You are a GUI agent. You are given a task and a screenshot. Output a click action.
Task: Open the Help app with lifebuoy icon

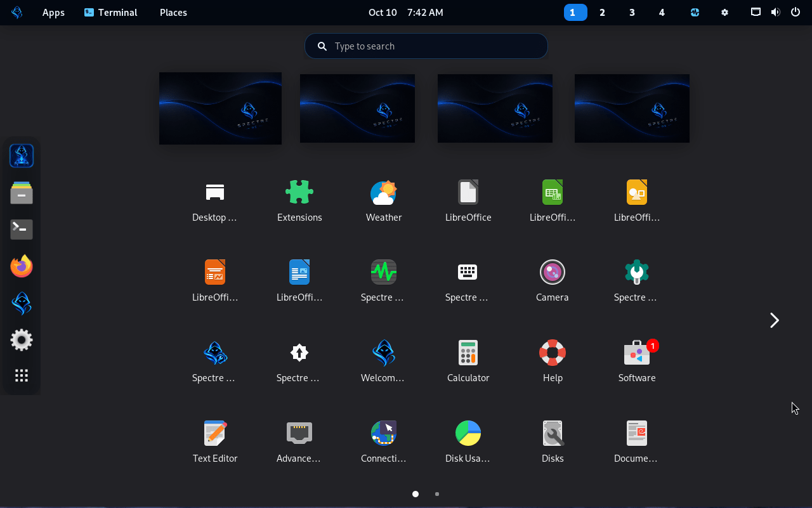pyautogui.click(x=553, y=353)
